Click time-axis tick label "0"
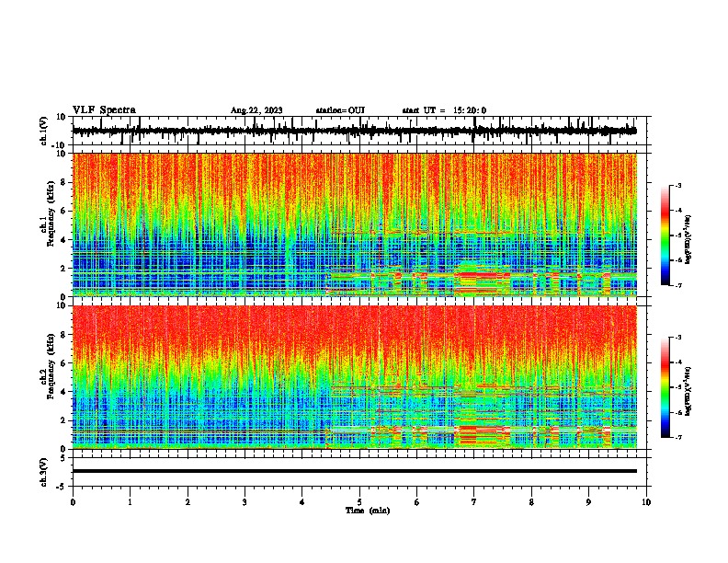This screenshot has height=563, width=728. pos(73,502)
